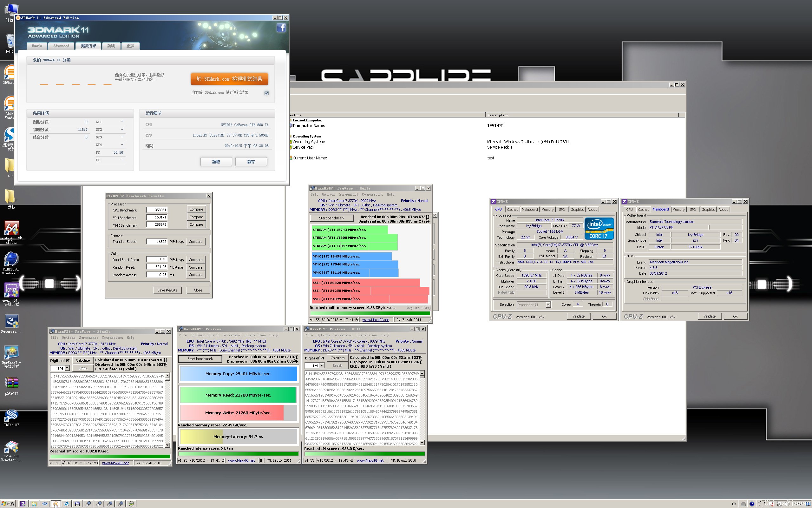Switch to 說明 tab in 3DMark 11

pos(111,46)
